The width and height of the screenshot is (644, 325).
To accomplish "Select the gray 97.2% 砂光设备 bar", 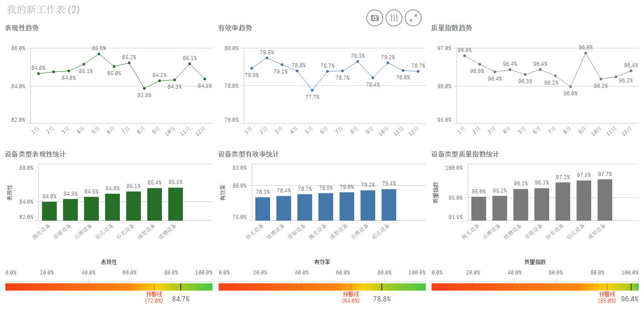I will point(563,201).
